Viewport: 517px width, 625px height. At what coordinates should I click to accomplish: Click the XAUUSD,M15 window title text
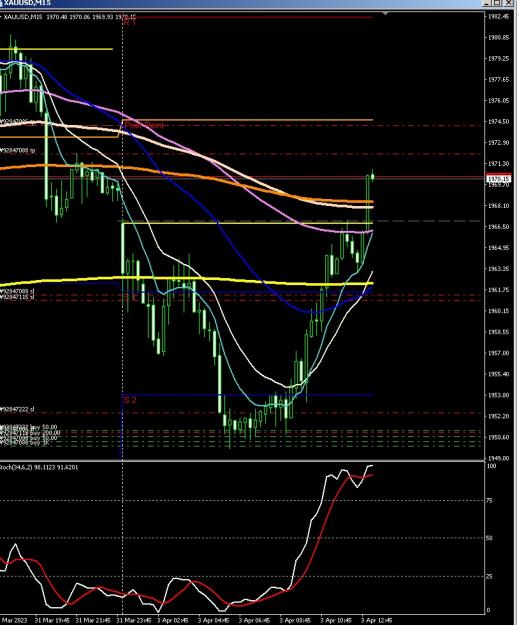(28, 3)
